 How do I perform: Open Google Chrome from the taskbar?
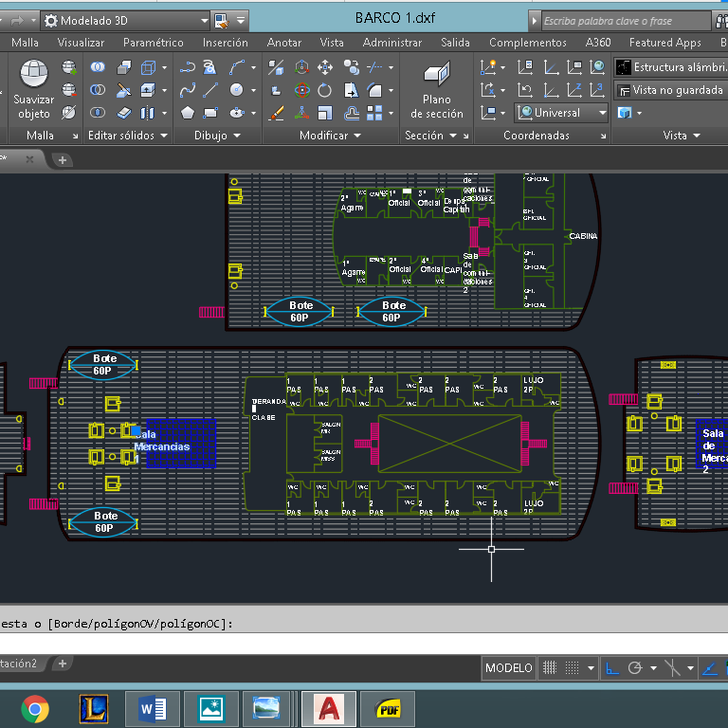click(x=35, y=708)
